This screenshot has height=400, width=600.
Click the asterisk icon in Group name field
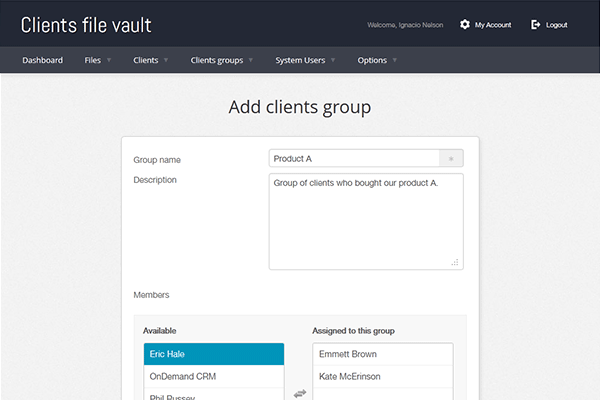tap(451, 158)
